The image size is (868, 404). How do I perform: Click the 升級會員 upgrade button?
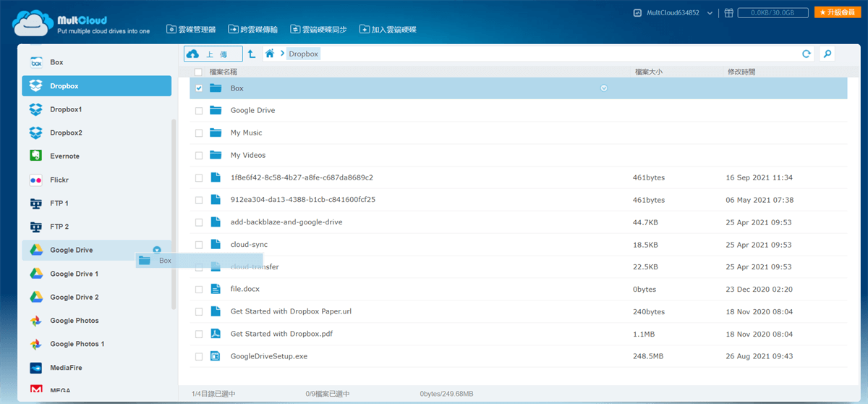point(837,12)
